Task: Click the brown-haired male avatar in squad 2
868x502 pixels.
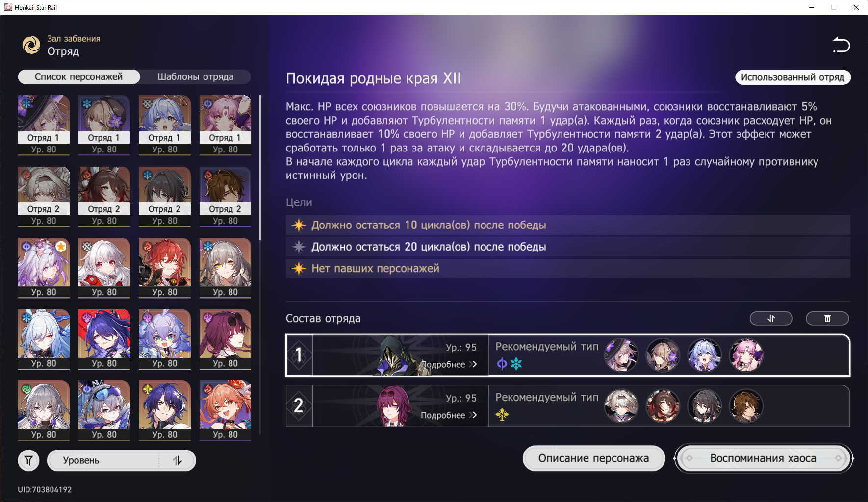Action: pyautogui.click(x=746, y=406)
